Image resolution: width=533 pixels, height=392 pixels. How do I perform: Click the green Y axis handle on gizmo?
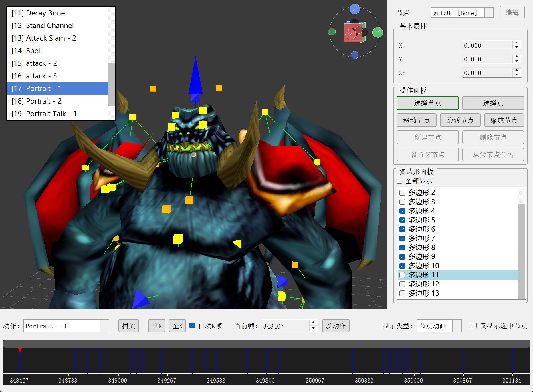click(378, 32)
